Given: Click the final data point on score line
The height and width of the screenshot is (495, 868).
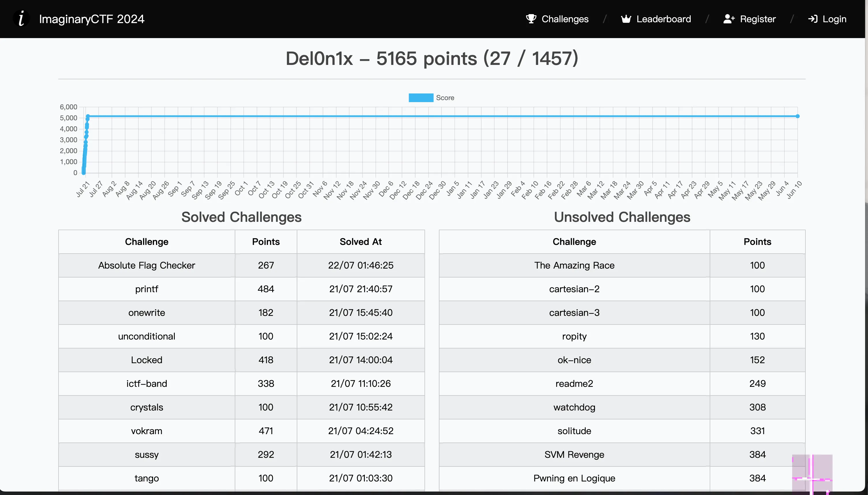Looking at the screenshot, I should [797, 116].
